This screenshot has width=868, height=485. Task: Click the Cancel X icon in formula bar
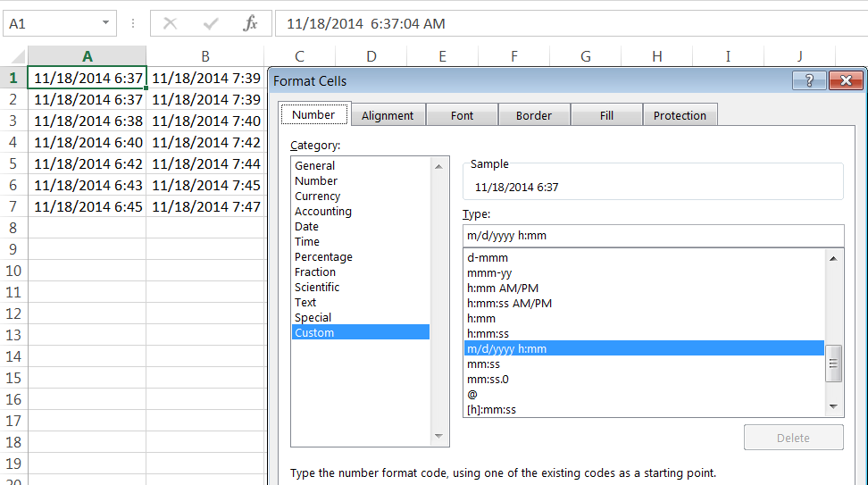tap(171, 24)
